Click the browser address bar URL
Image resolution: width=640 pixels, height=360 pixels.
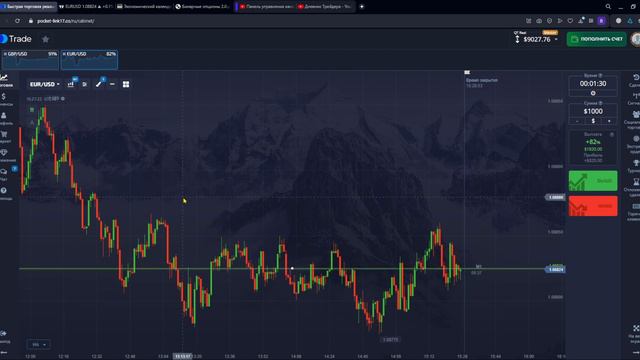click(x=65, y=21)
